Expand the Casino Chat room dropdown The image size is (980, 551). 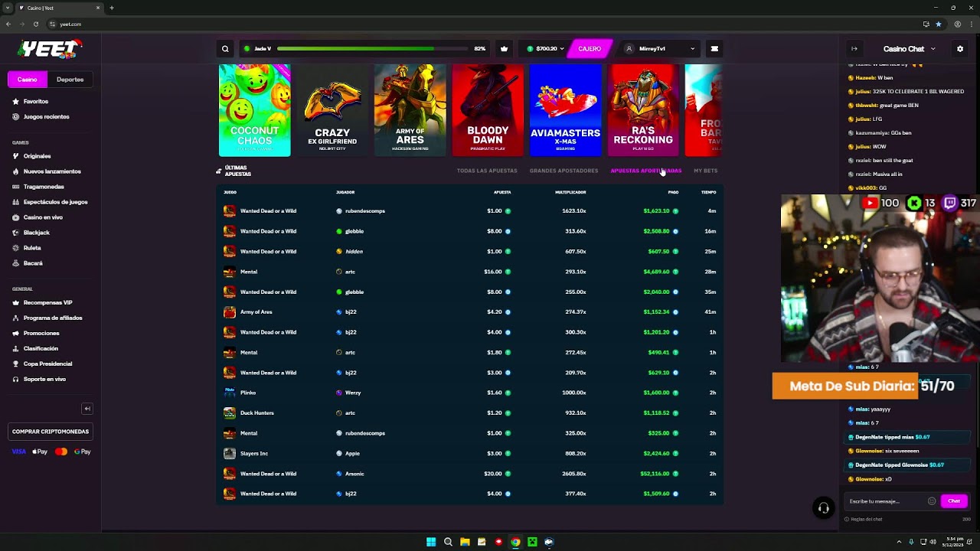coord(909,49)
